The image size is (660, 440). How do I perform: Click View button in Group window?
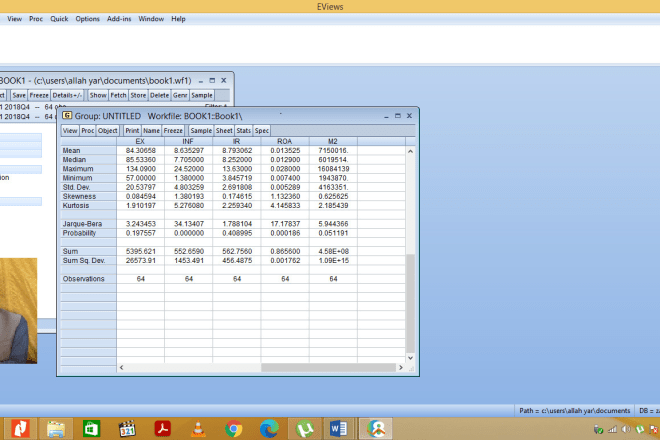[x=70, y=131]
